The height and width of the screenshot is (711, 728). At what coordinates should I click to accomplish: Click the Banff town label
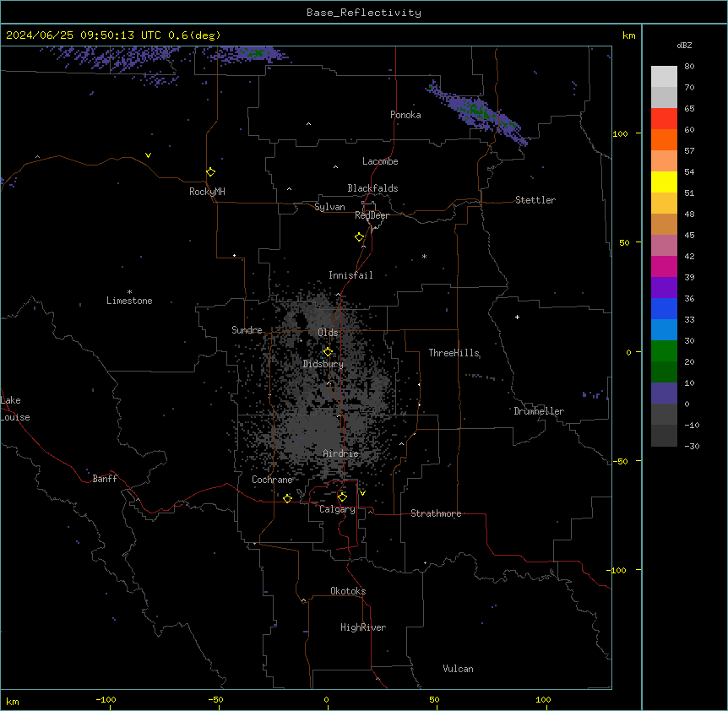tap(105, 479)
